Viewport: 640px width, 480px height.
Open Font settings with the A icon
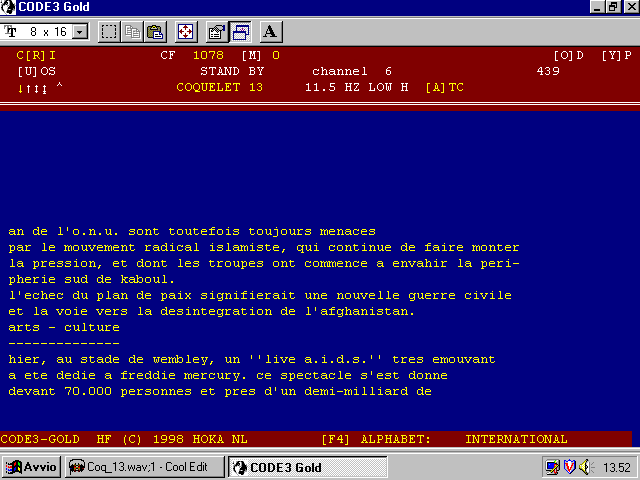point(270,32)
